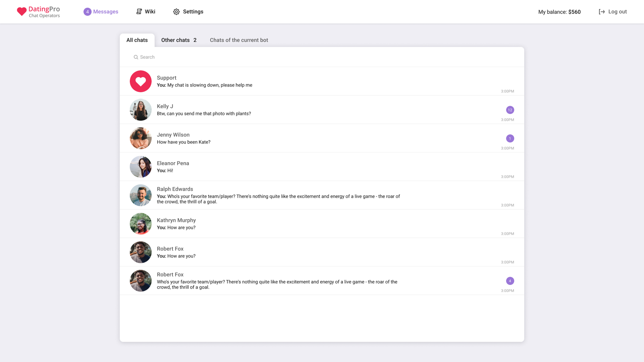Click Jenny Wilson's avatar
The height and width of the screenshot is (362, 644).
140,138
